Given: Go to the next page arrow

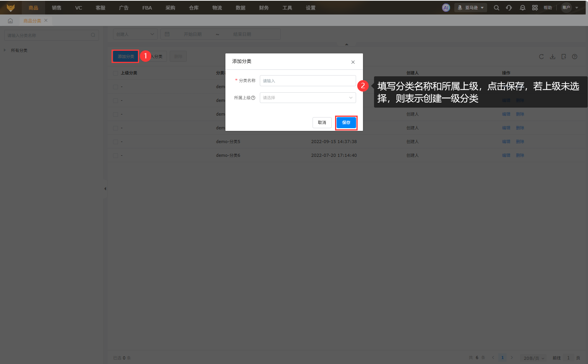Looking at the screenshot, I should click(512, 358).
